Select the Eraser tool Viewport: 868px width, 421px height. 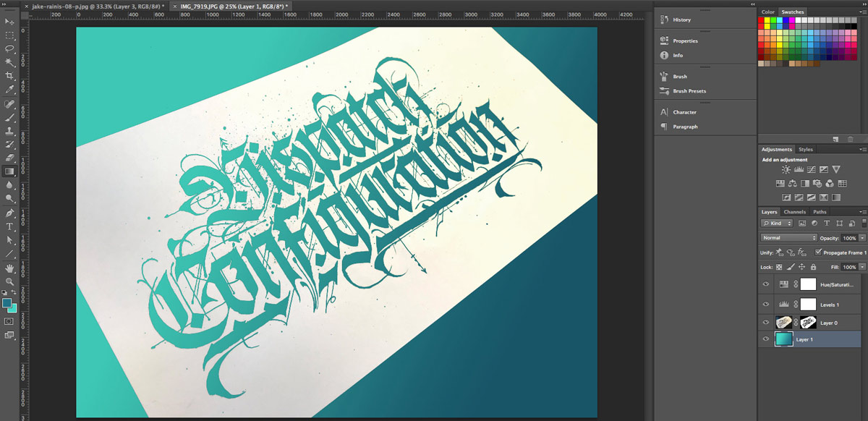pyautogui.click(x=9, y=158)
